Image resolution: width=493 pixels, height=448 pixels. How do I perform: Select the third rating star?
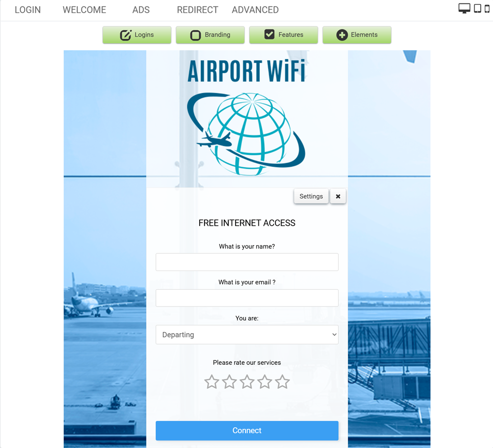pos(247,381)
